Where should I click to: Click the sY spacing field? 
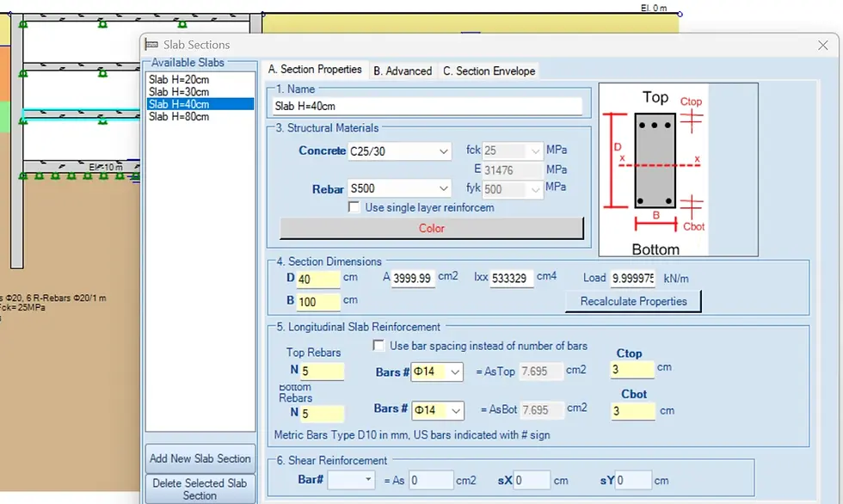pyautogui.click(x=633, y=481)
